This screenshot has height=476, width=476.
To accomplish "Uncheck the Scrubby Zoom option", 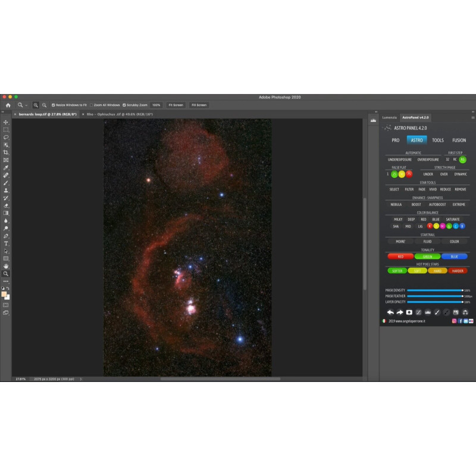I will coord(124,105).
